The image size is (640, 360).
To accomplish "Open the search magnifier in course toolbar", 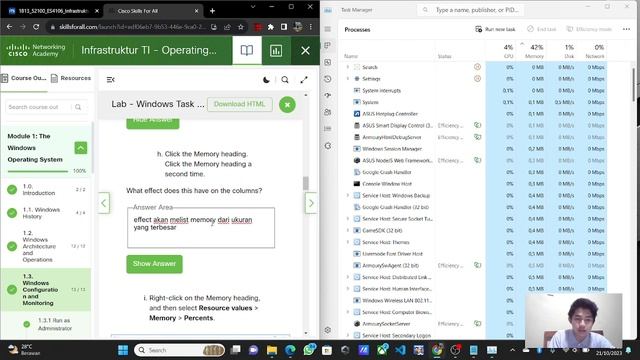I will tap(285, 80).
